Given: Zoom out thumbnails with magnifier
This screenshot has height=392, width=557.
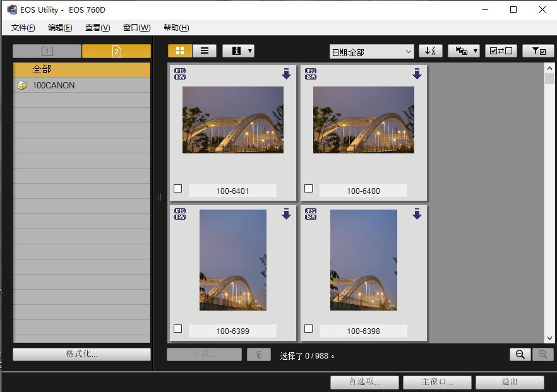Looking at the screenshot, I should click(x=520, y=355).
